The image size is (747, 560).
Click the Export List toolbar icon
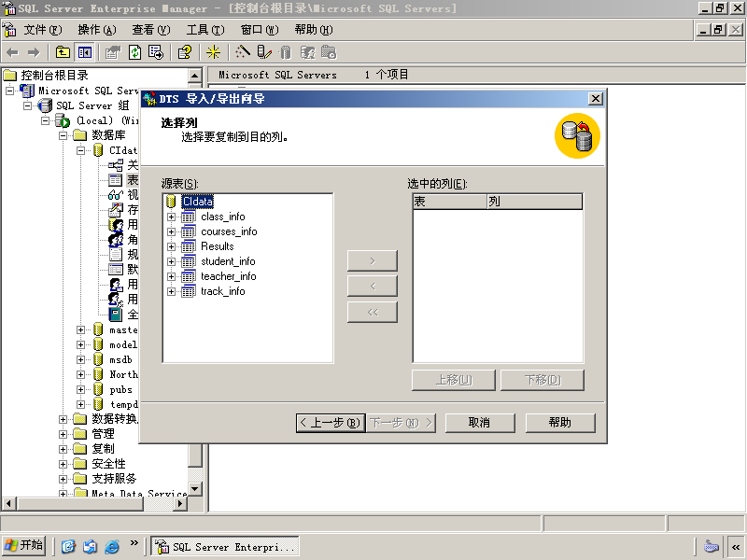(156, 52)
